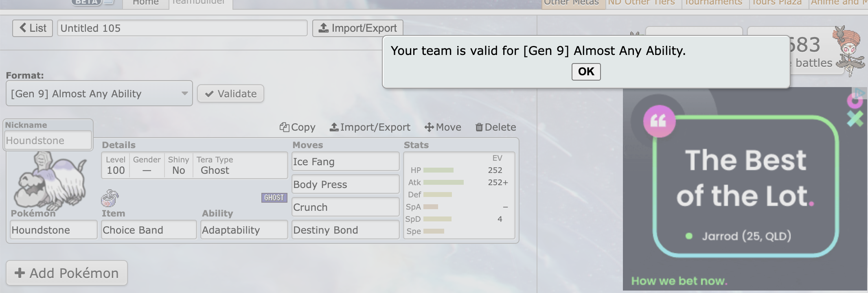Delete the Houndstone set
This screenshot has width=868, height=293.
coord(495,127)
